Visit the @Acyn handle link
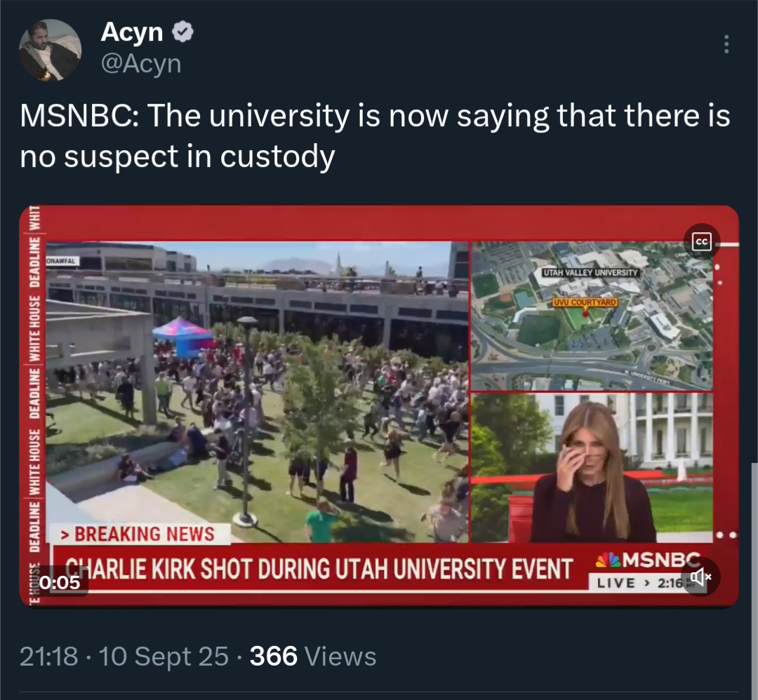758x700 pixels. tap(141, 64)
